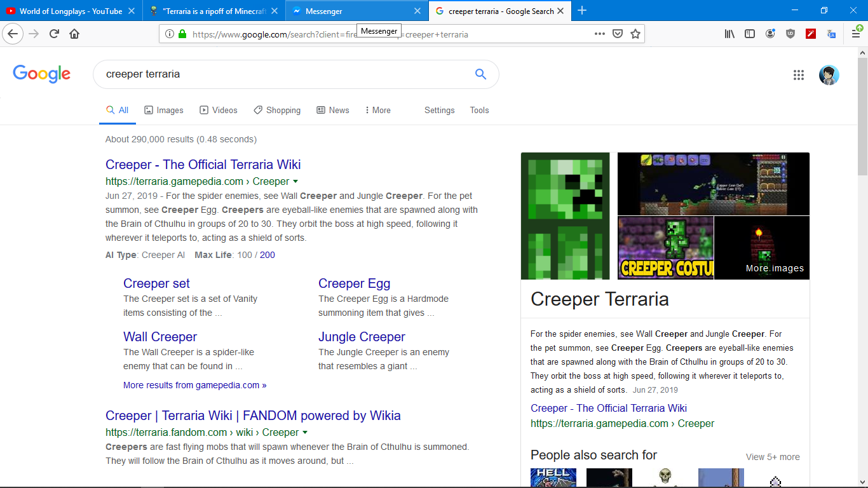Show the Firefox sidebars
Viewport: 868px width, 488px height.
750,34
